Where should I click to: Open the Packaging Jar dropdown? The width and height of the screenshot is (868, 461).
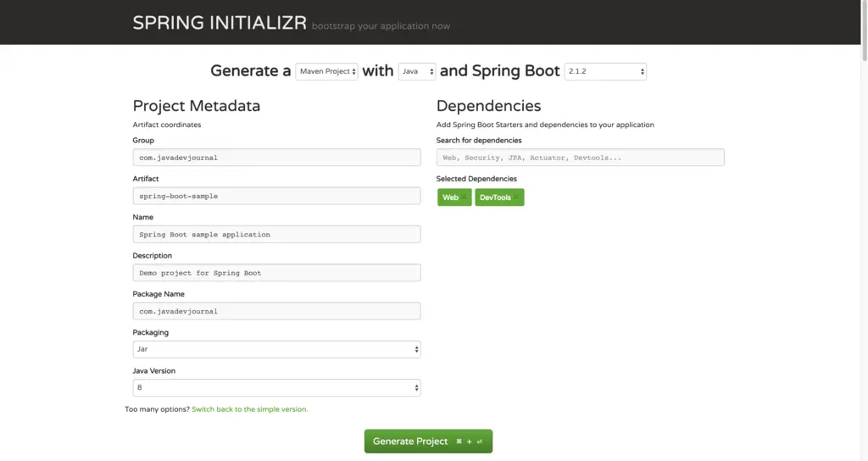point(277,349)
